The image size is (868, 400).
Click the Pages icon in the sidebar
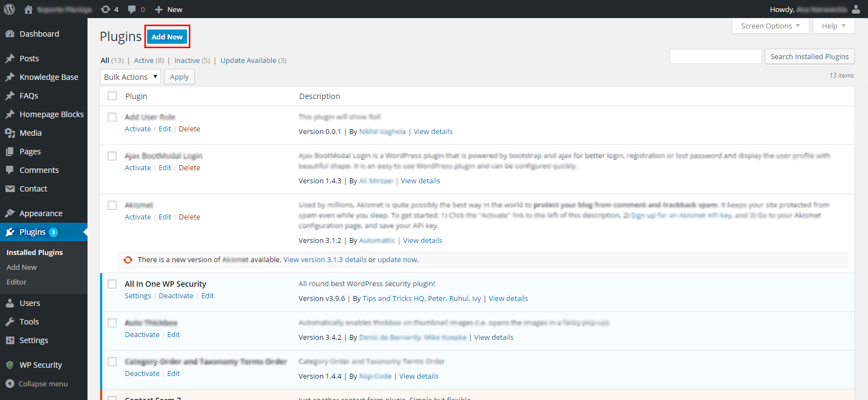click(x=10, y=152)
